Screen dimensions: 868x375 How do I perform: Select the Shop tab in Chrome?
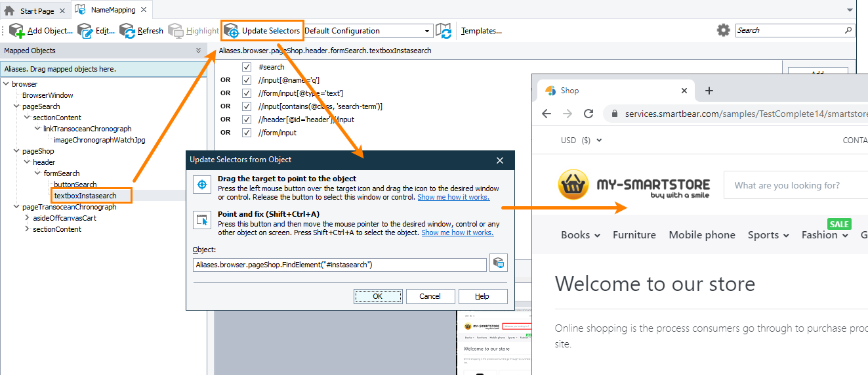pyautogui.click(x=615, y=91)
